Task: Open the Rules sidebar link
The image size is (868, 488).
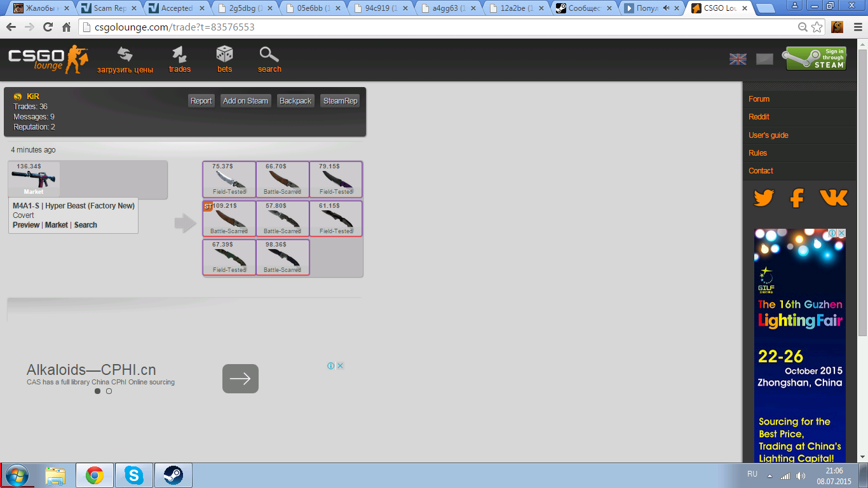Action: 757,153
